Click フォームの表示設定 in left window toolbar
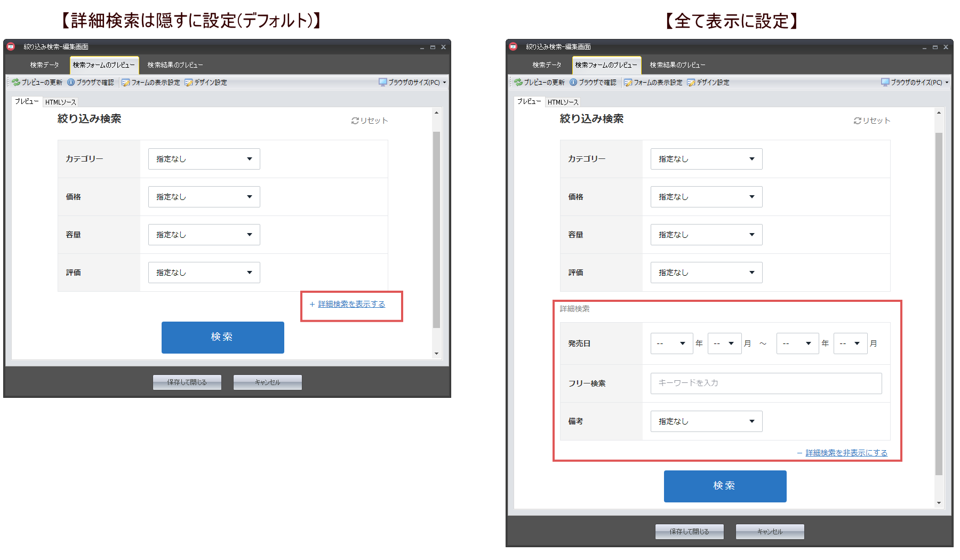Screen dimensions: 960x560 coord(151,82)
